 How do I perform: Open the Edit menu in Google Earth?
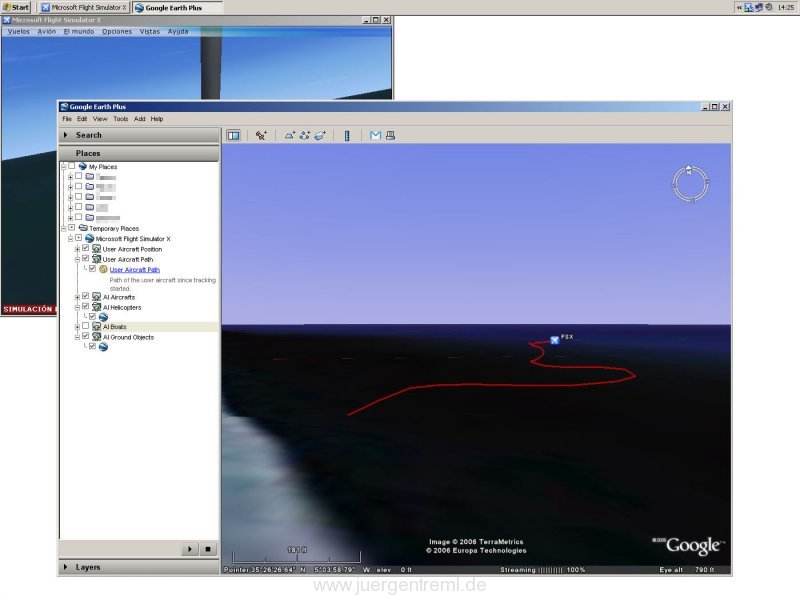click(82, 119)
